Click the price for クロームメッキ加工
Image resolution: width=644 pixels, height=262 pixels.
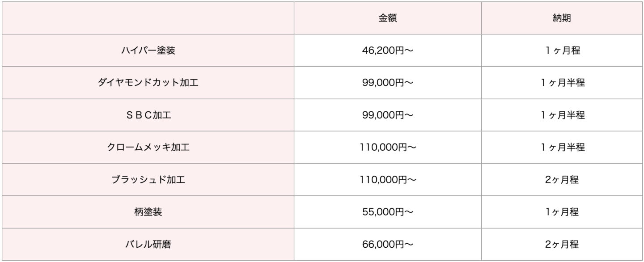click(x=387, y=148)
